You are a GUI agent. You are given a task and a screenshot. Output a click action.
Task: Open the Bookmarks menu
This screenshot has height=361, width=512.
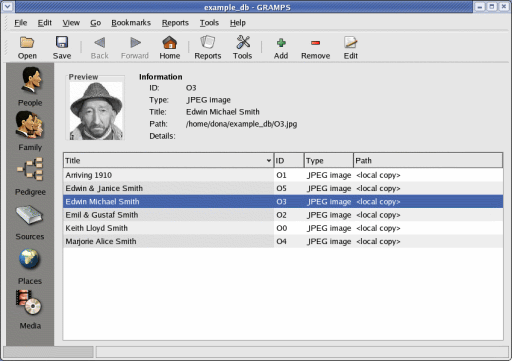tap(131, 23)
